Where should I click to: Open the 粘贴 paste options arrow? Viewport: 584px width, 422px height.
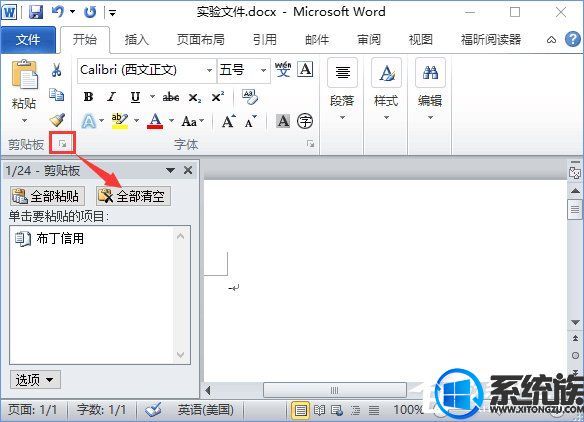tap(24, 120)
